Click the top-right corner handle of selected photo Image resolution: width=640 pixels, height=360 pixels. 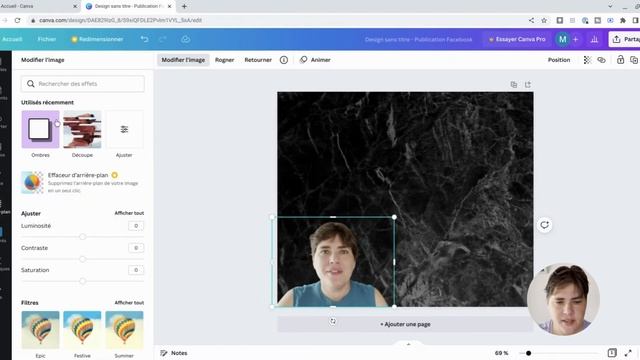pos(394,217)
